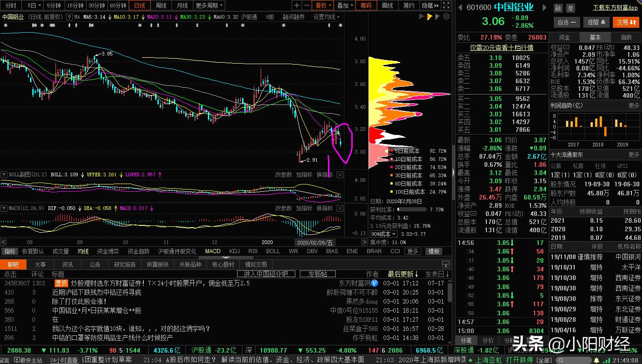Open MA indicator help question mark
642x364 pixels.
coord(69,17)
